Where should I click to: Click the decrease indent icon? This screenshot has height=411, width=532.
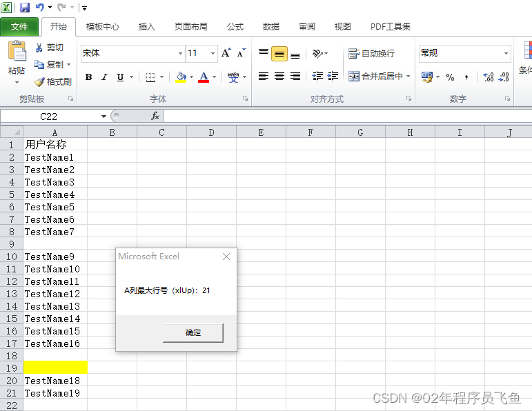coord(317,77)
